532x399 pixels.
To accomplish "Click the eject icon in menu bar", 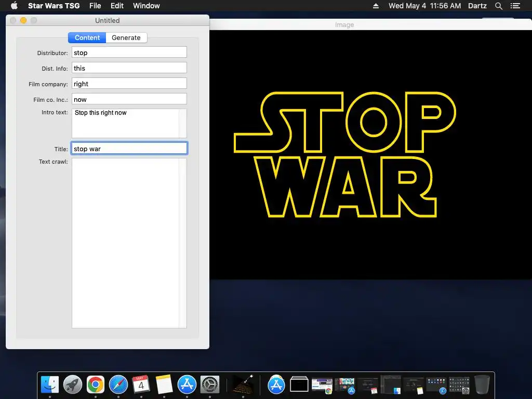I will click(x=376, y=6).
